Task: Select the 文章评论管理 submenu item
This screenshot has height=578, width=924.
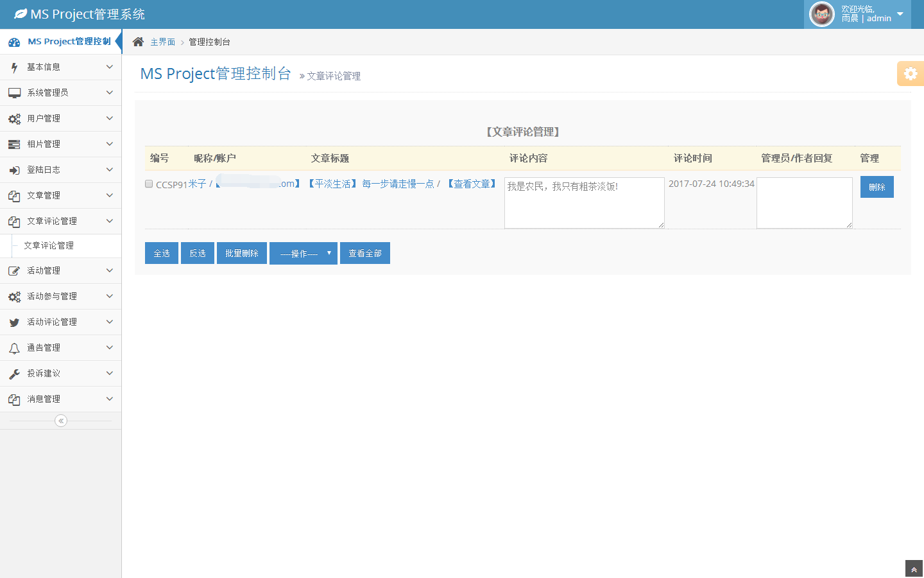Action: coord(49,245)
